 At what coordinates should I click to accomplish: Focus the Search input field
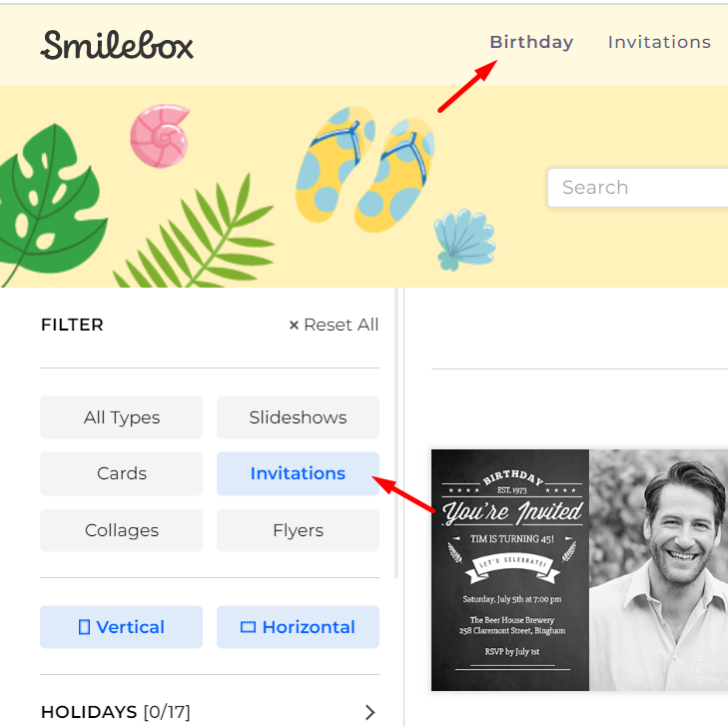[x=638, y=188]
